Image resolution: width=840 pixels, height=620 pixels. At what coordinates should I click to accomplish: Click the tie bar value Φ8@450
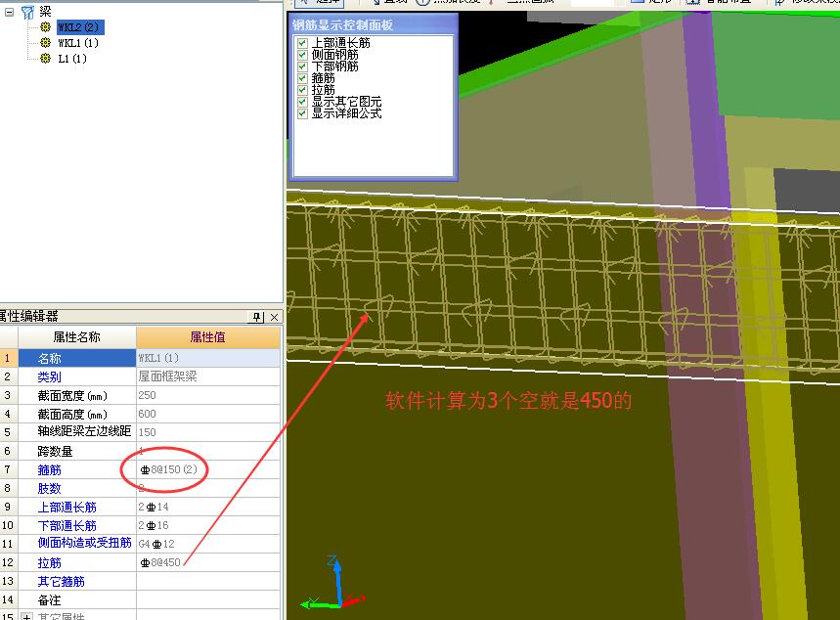[208, 562]
